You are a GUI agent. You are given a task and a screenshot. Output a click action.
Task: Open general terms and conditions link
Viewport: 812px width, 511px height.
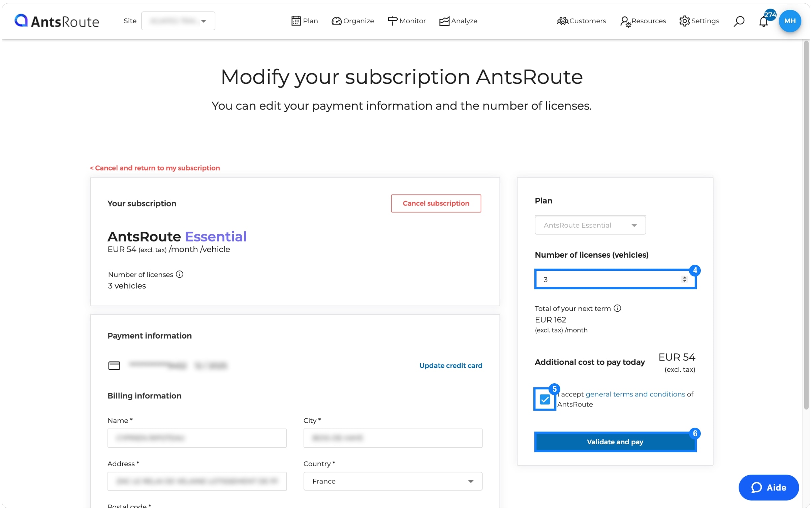[x=635, y=394]
